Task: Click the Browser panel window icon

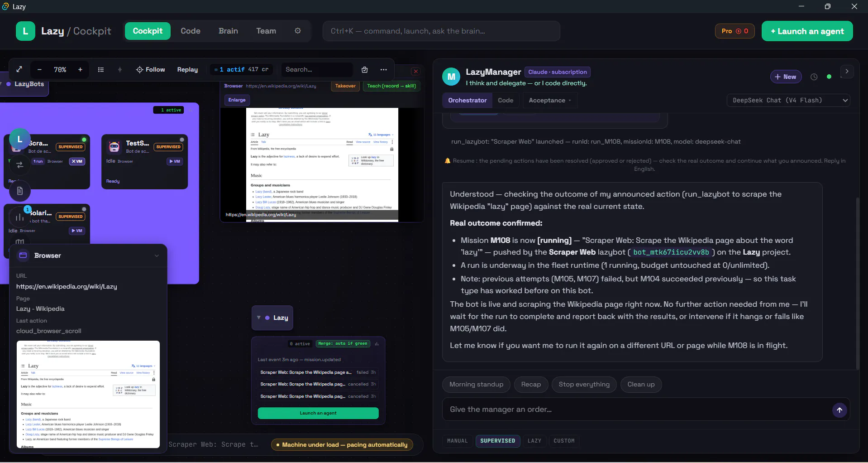Action: pyautogui.click(x=23, y=256)
